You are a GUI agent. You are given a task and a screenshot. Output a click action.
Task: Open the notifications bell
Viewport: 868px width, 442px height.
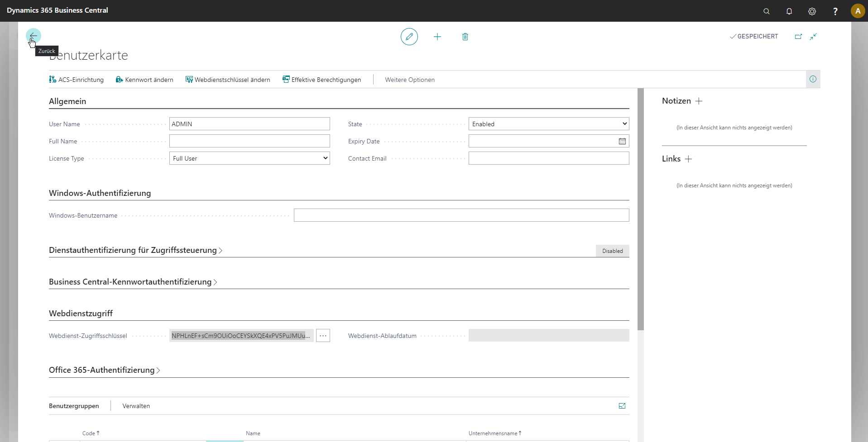[x=789, y=11]
